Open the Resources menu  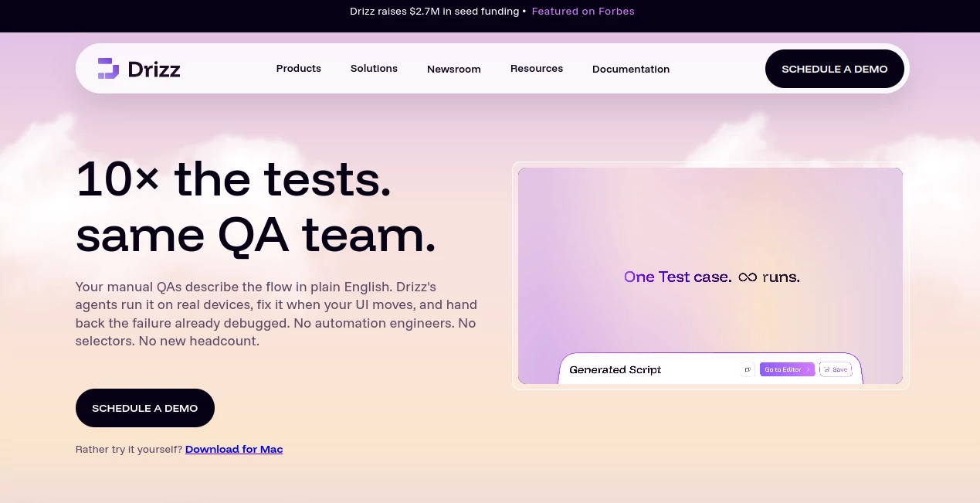[537, 69]
